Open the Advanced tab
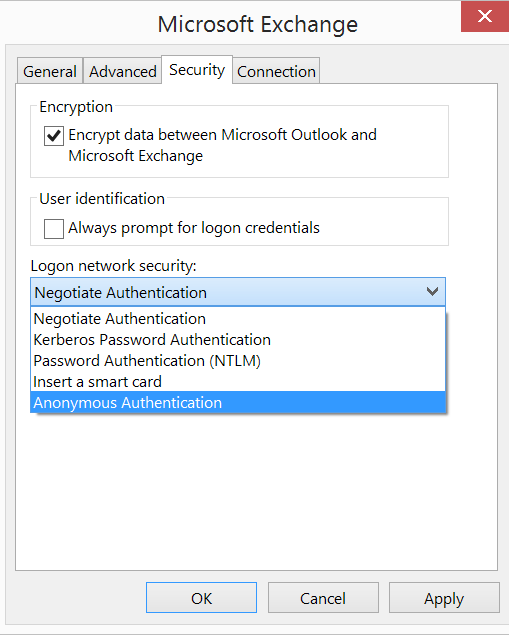Image resolution: width=509 pixels, height=635 pixels. [x=123, y=71]
